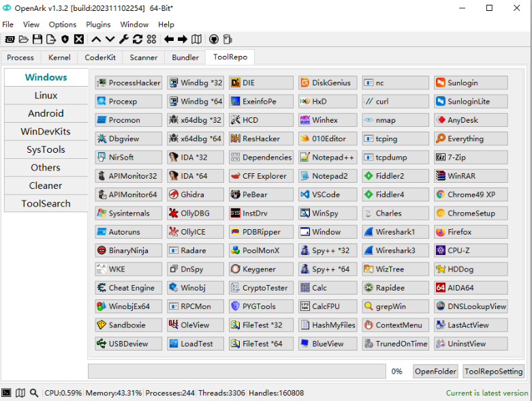Launch the Firefox tool
The height and width of the screenshot is (401, 532).
[x=471, y=232]
